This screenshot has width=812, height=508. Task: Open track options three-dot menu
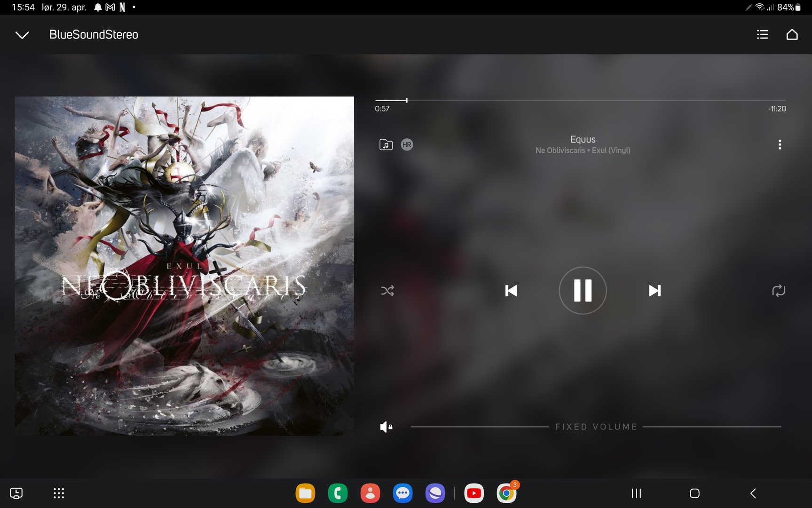(780, 144)
